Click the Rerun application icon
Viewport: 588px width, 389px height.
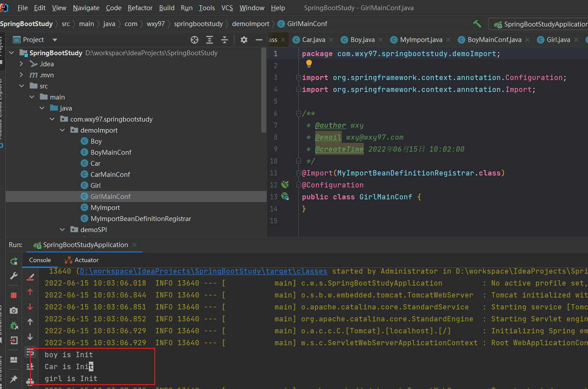pos(14,261)
